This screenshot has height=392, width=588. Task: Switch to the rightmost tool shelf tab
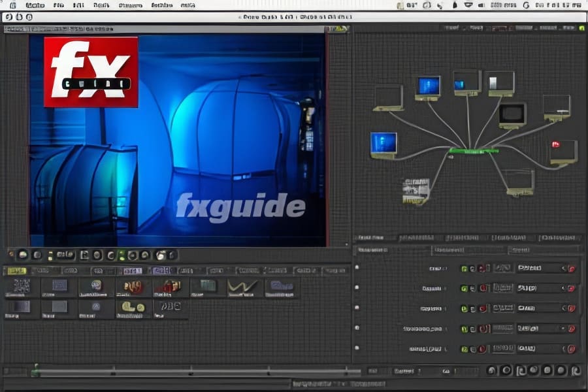(335, 270)
